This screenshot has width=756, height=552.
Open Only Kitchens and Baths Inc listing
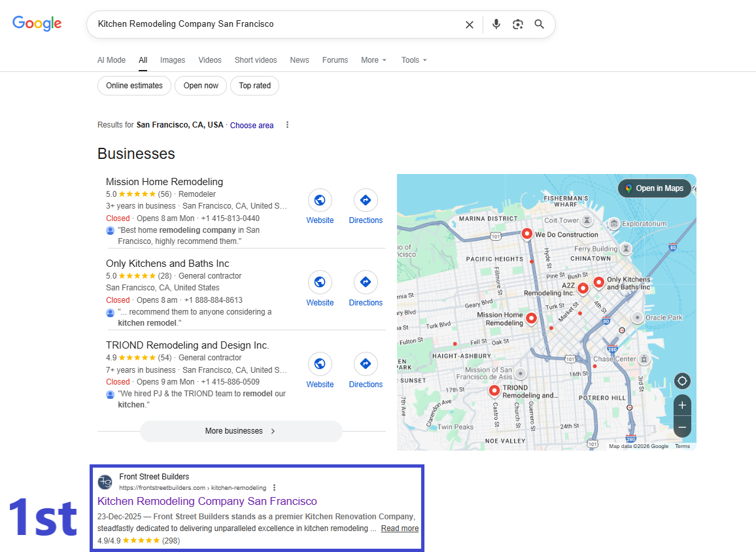(x=167, y=264)
